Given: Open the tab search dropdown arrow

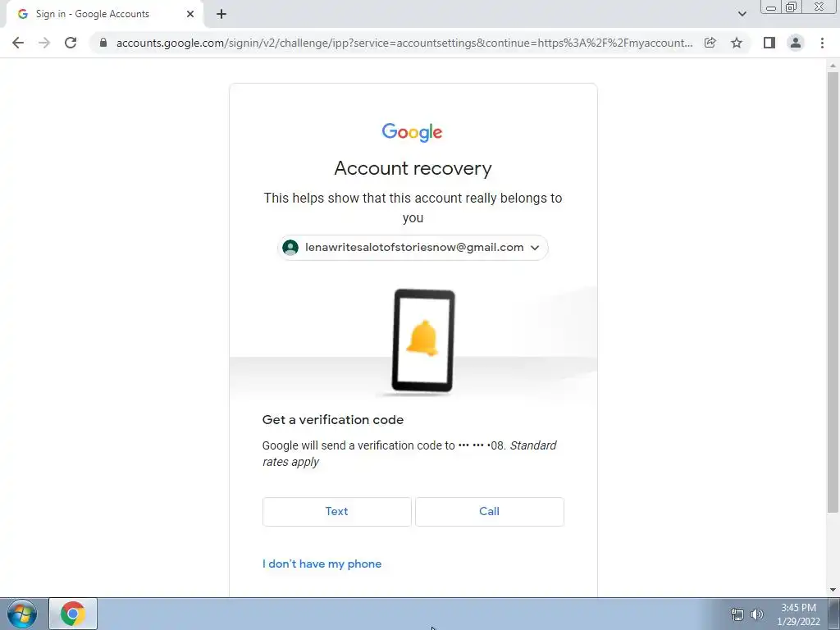Looking at the screenshot, I should pos(742,14).
